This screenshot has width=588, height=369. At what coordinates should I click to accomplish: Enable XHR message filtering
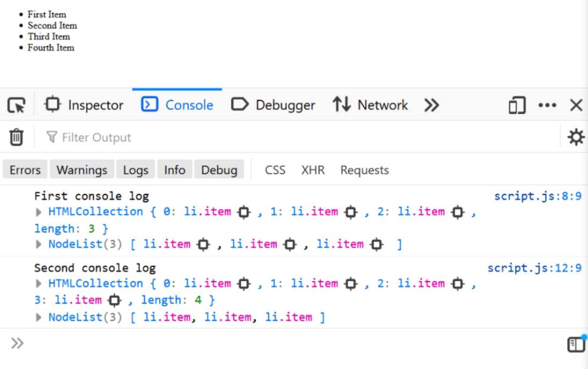(x=313, y=170)
